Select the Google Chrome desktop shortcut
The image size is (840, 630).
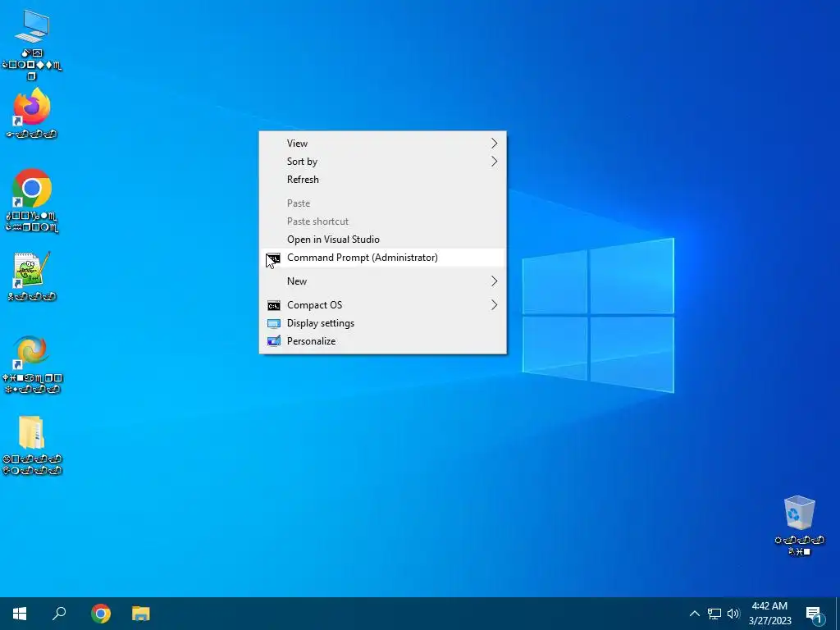click(x=32, y=201)
